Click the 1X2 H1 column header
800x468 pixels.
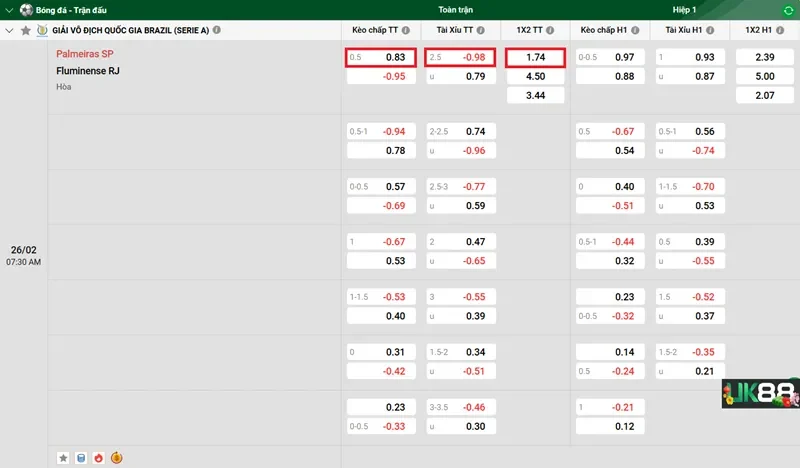[759, 30]
